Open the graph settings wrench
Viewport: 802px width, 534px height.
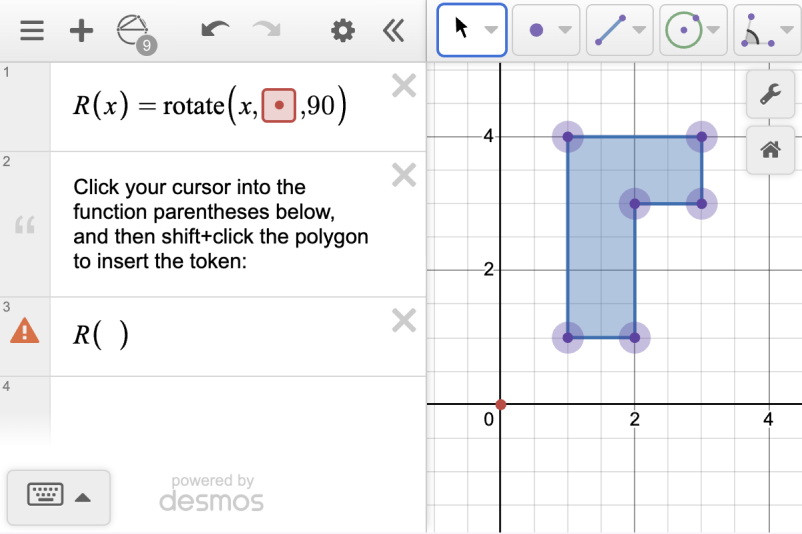point(770,95)
